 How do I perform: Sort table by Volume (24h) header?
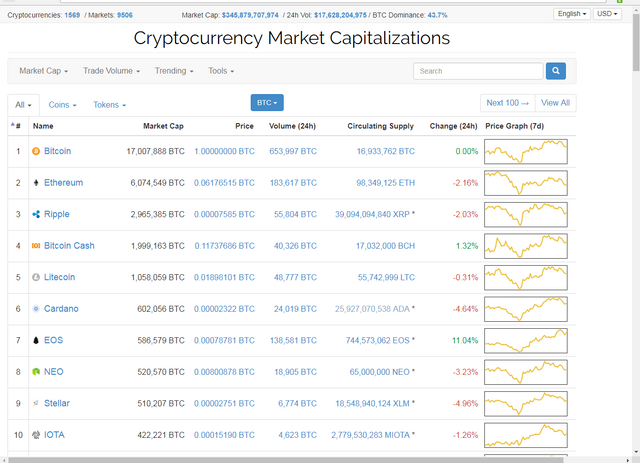point(292,126)
